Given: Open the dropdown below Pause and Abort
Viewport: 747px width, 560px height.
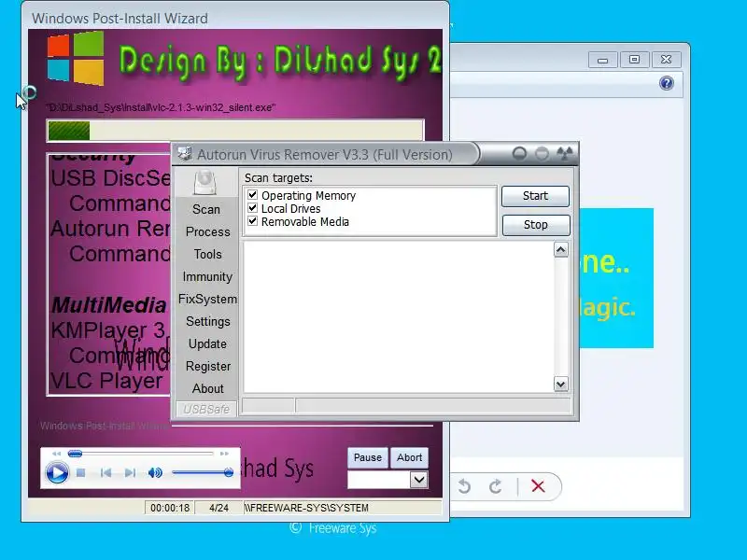Looking at the screenshot, I should [x=419, y=480].
